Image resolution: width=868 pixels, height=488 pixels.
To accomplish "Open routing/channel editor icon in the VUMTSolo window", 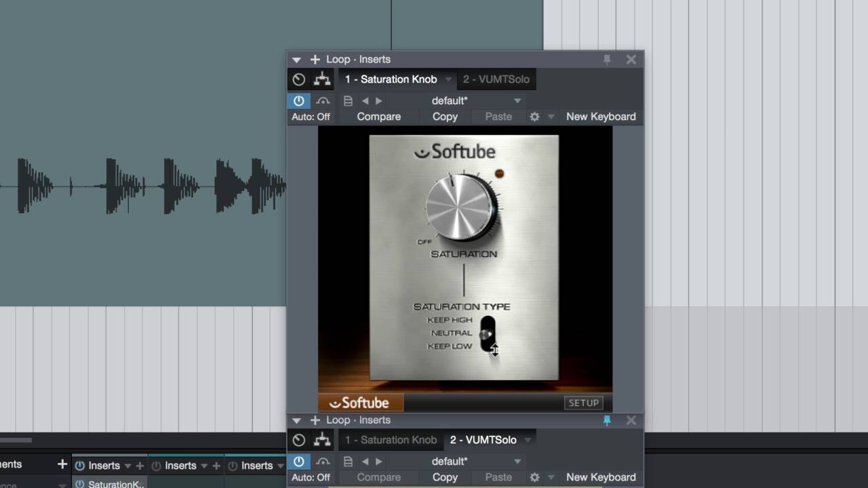I will 322,440.
